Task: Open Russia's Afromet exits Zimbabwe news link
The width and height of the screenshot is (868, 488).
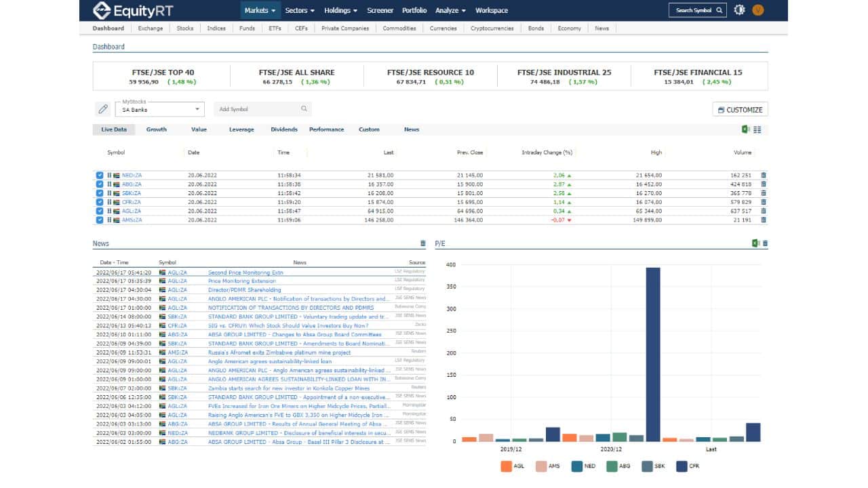Action: (x=279, y=352)
